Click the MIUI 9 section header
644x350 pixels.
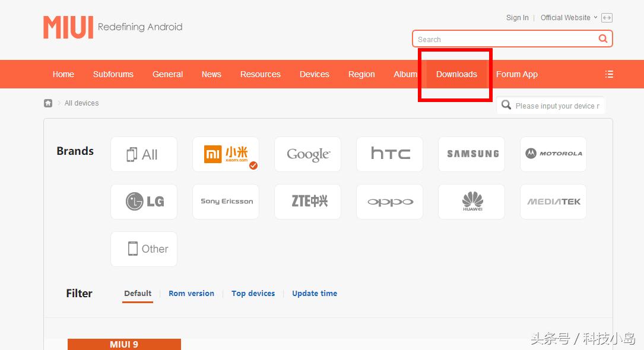point(124,344)
